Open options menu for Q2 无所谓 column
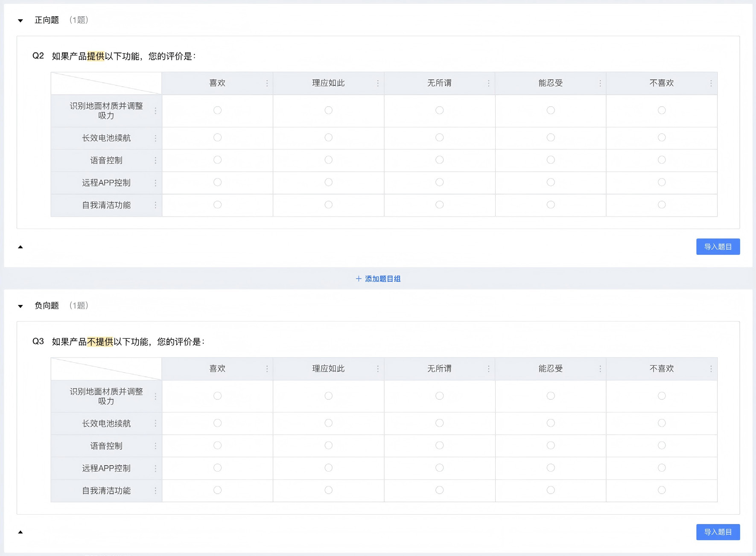Screen dimensions: 756x556 tap(489, 83)
